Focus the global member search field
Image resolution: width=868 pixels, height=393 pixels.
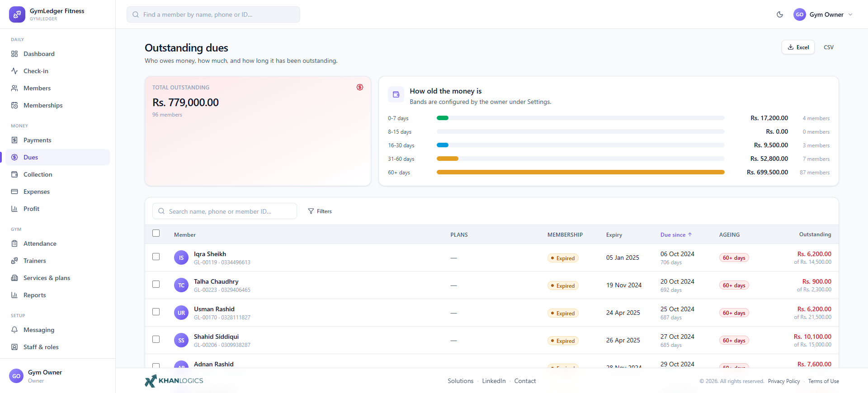pyautogui.click(x=213, y=14)
